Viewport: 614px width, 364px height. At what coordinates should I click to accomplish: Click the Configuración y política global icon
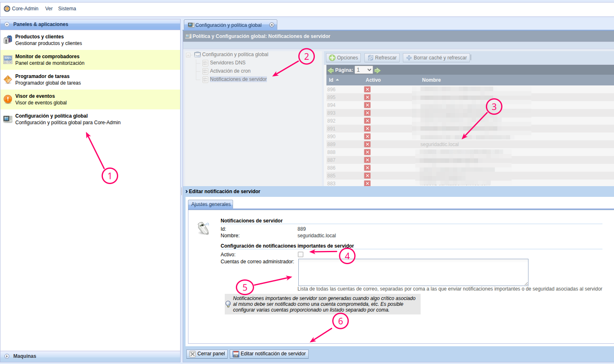tap(8, 119)
